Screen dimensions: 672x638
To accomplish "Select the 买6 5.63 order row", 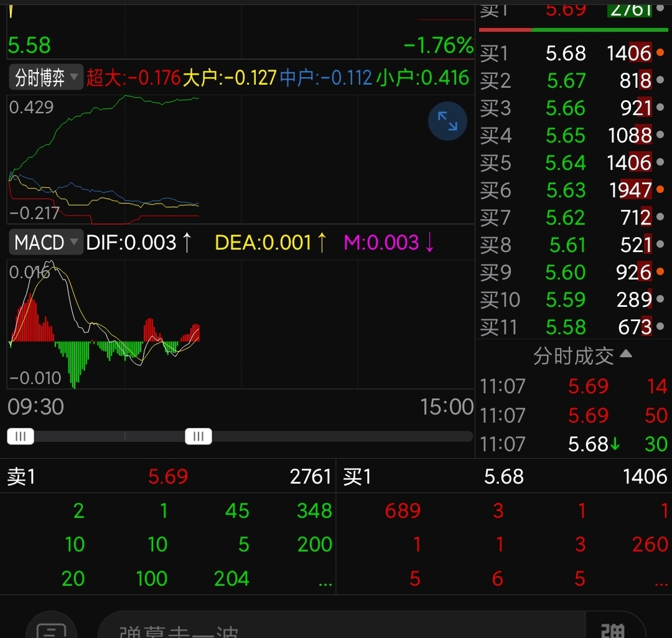I will coord(573,190).
